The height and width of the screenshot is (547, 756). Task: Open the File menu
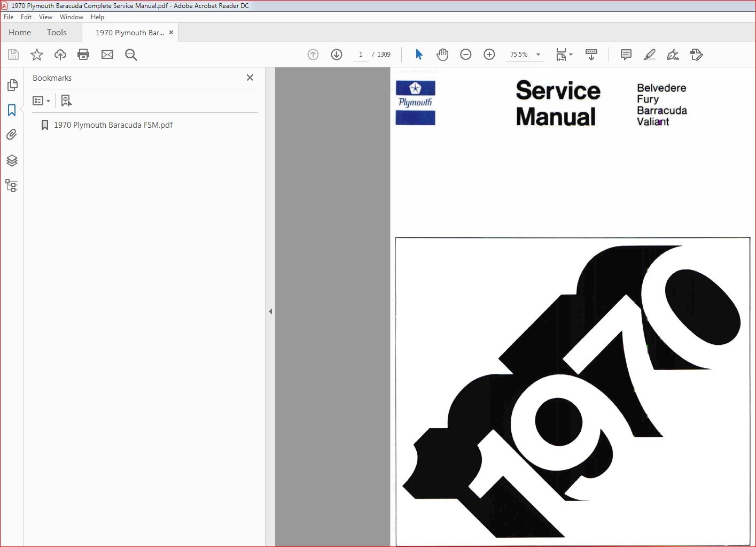pyautogui.click(x=9, y=17)
